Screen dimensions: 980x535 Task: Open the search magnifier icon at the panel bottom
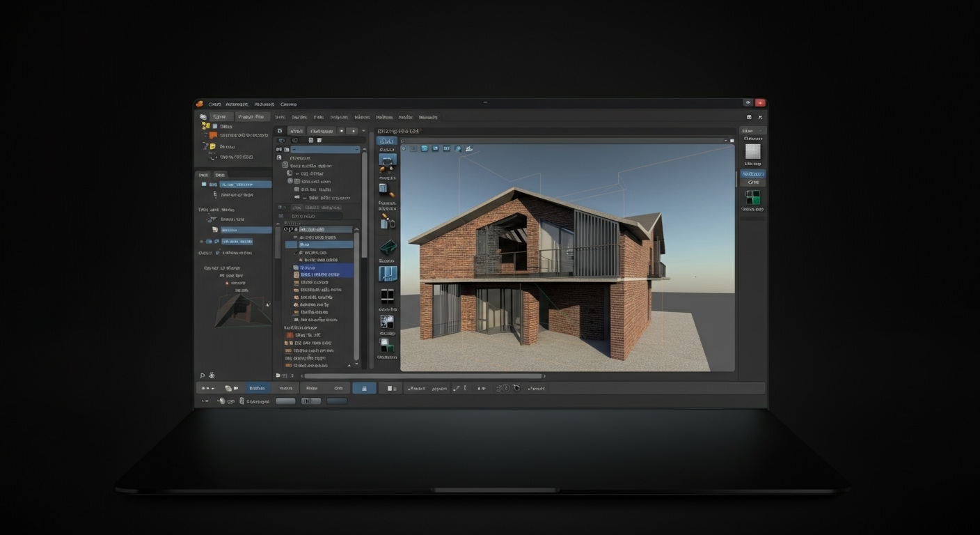pyautogui.click(x=202, y=375)
